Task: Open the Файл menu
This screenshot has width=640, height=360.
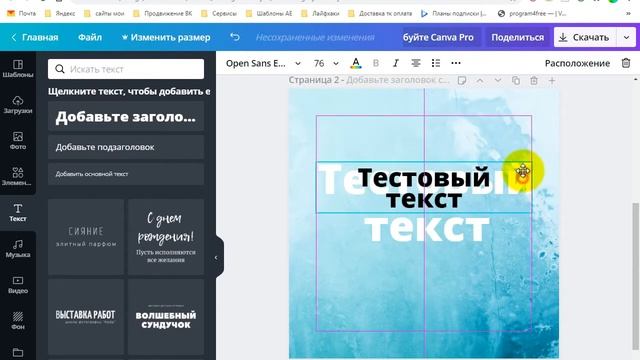Action: coord(90,37)
